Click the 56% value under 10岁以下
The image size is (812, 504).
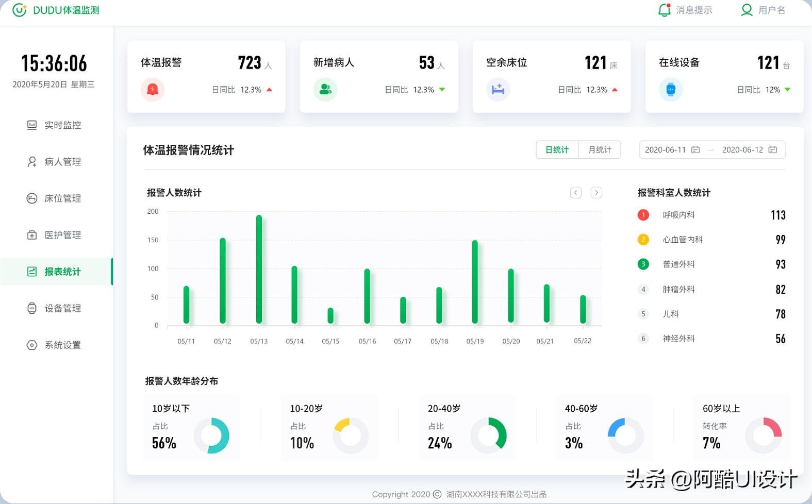164,443
